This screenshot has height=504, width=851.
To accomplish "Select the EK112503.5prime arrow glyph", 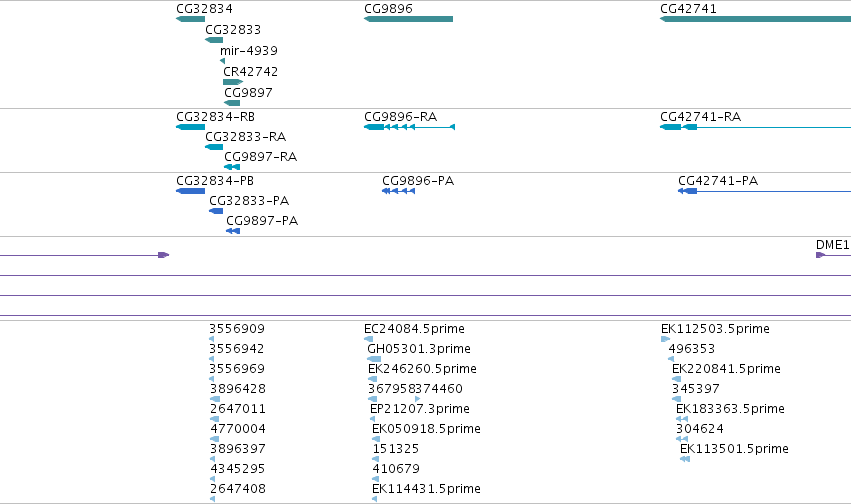I will [x=665, y=339].
